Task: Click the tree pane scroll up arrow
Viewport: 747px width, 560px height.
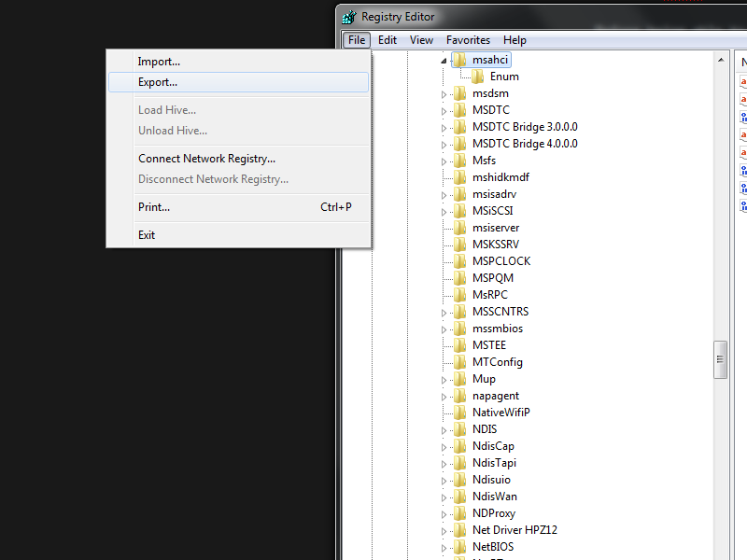Action: click(721, 60)
